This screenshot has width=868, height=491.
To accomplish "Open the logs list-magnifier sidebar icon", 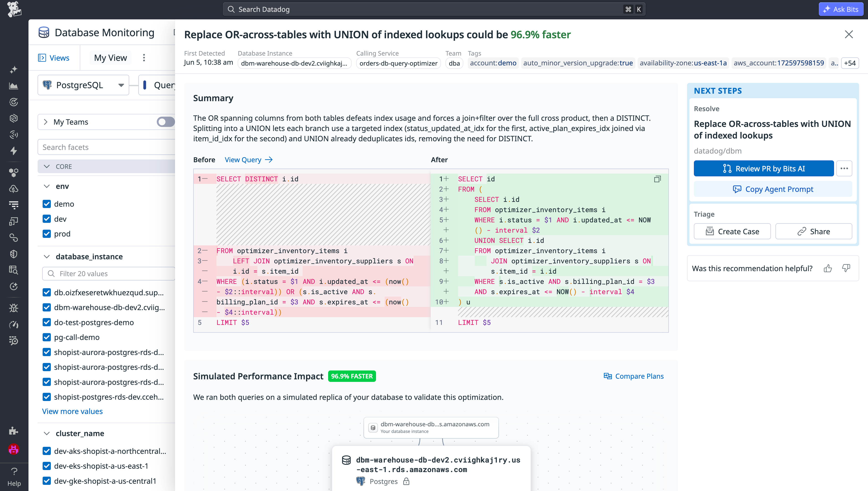I will (13, 341).
